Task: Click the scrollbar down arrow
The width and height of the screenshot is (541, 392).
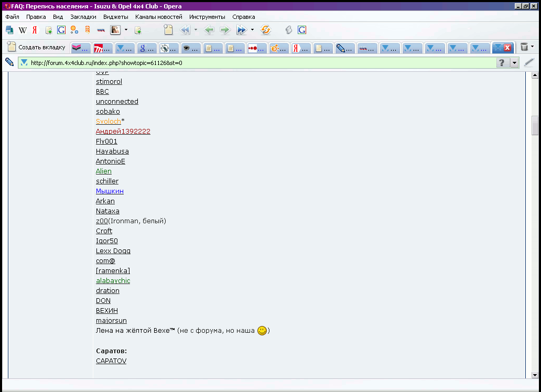Action: pos(535,375)
